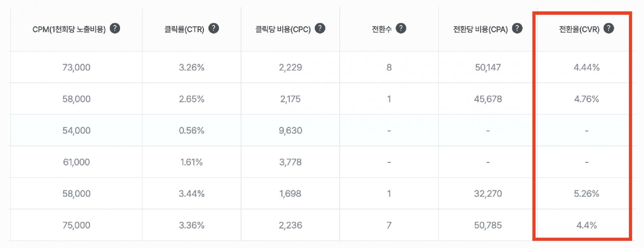Show help for the 전환수 column
644x248 pixels.
click(400, 28)
